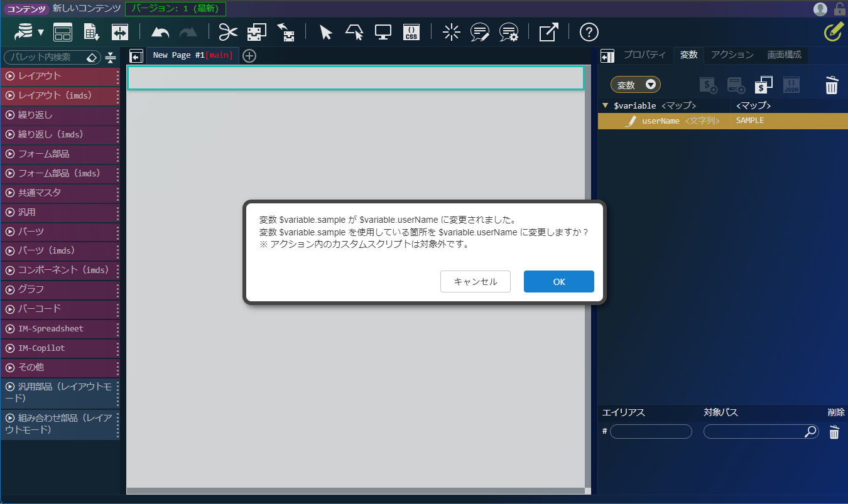Screen dimensions: 848x504
Task: Toggle the yellow edit mode pencil
Action: click(833, 32)
